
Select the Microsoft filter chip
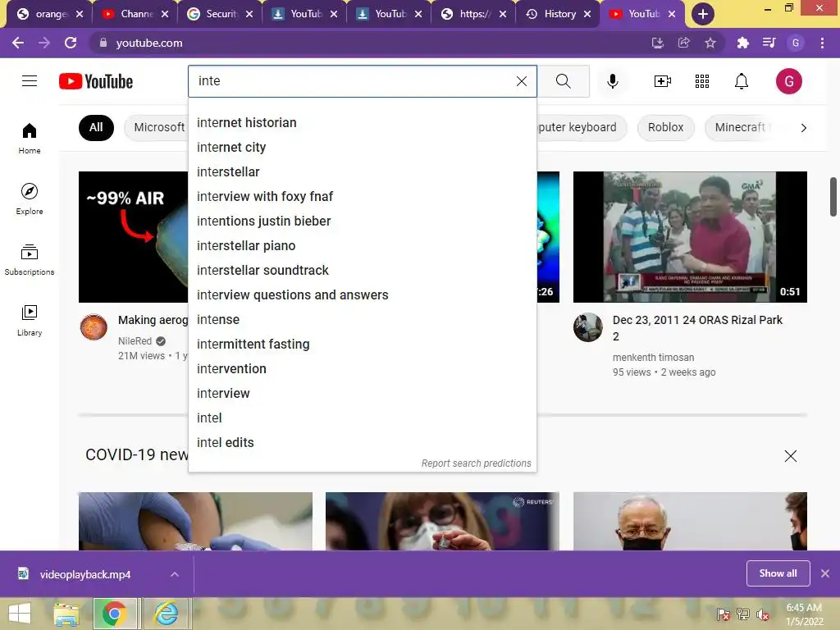coord(157,127)
